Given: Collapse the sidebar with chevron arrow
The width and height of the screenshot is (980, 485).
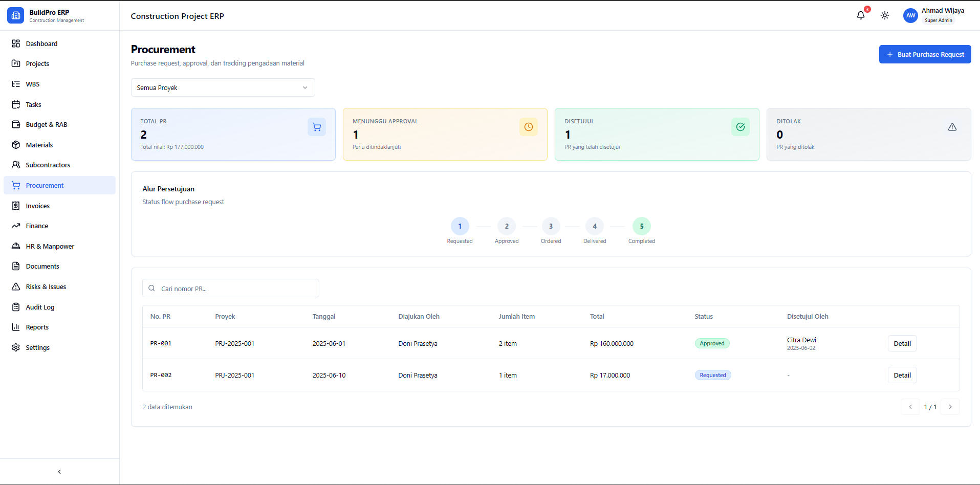Looking at the screenshot, I should (59, 472).
